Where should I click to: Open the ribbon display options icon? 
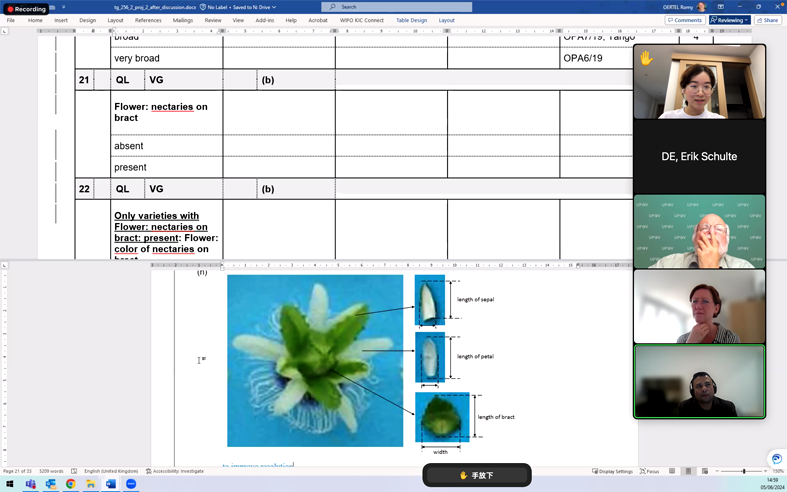click(x=721, y=7)
